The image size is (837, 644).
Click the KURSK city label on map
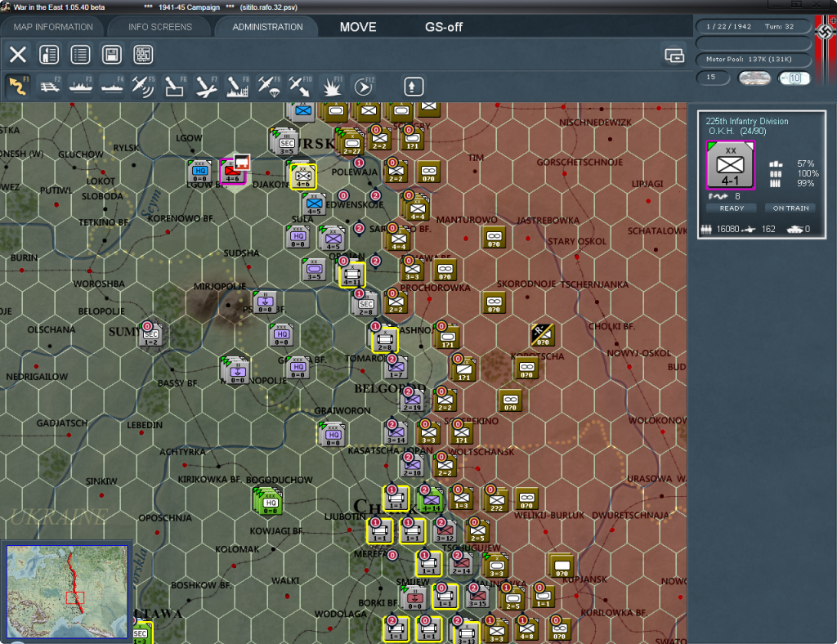(x=315, y=143)
